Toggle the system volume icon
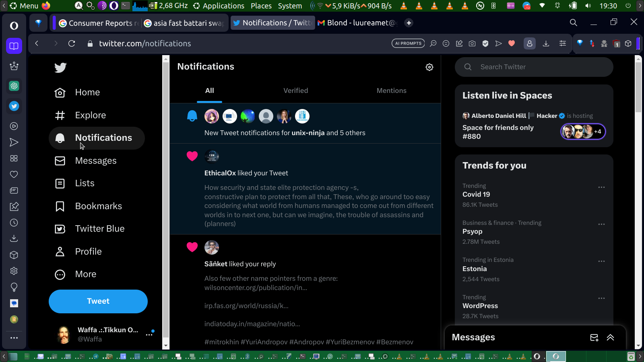Screen dimensions: 644x362 [588, 6]
